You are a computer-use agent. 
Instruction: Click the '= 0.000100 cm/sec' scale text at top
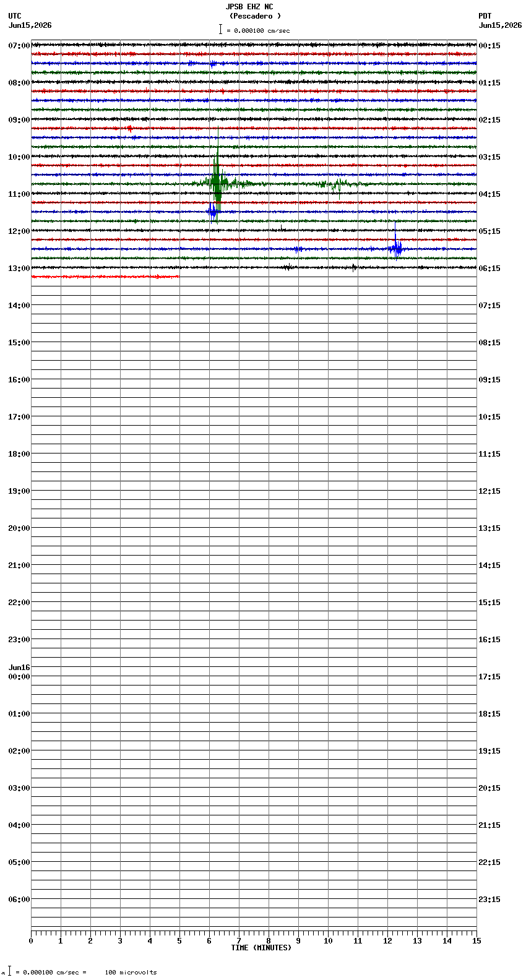pyautogui.click(x=258, y=30)
